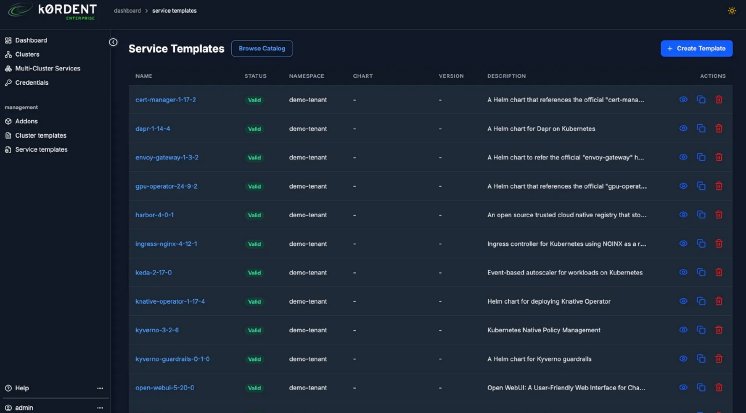View envoy-gateway-1-3-2 with the eye icon

tap(683, 157)
